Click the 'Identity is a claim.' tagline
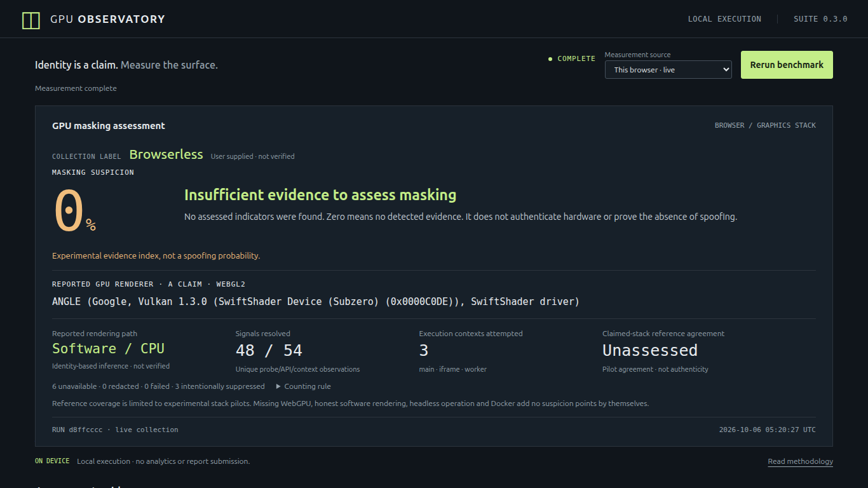Viewport: 868px width, 488px height. [x=76, y=65]
